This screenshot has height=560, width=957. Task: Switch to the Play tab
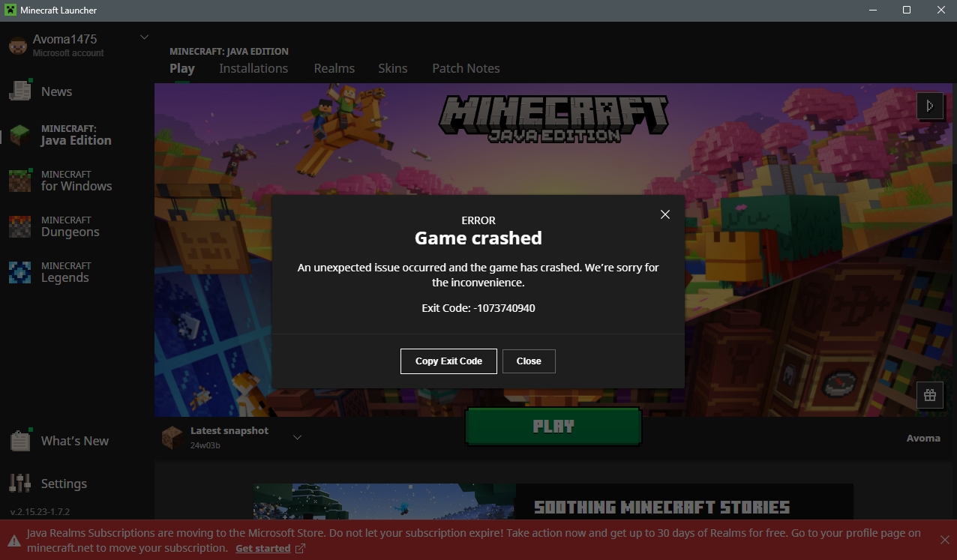point(182,68)
